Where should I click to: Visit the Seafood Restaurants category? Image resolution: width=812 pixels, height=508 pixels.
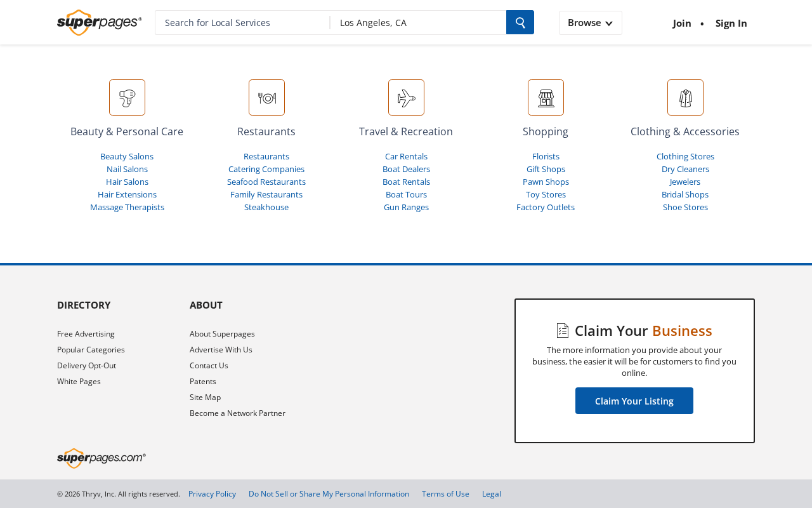click(266, 182)
